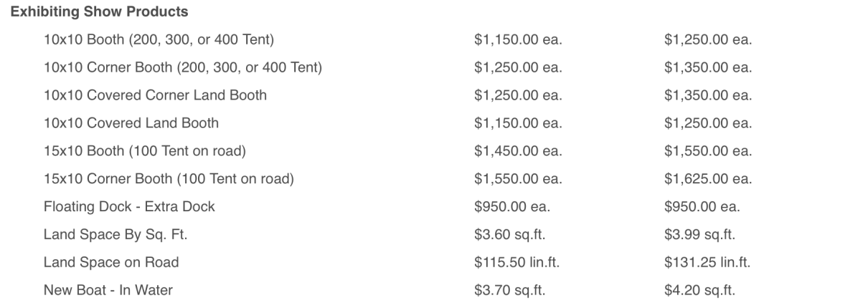Select 10x10 Corner Booth tent row label

[x=182, y=67]
